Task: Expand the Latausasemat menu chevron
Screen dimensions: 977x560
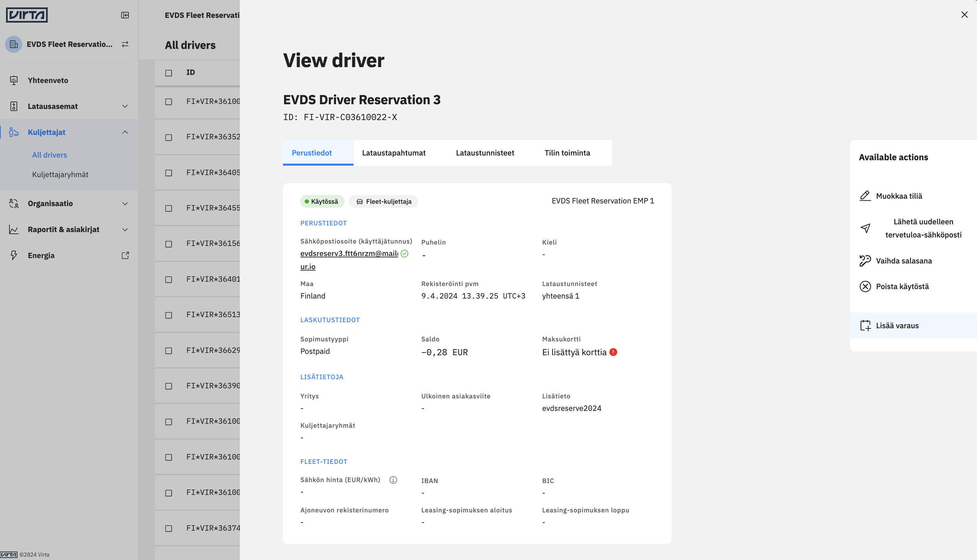Action: (x=125, y=106)
